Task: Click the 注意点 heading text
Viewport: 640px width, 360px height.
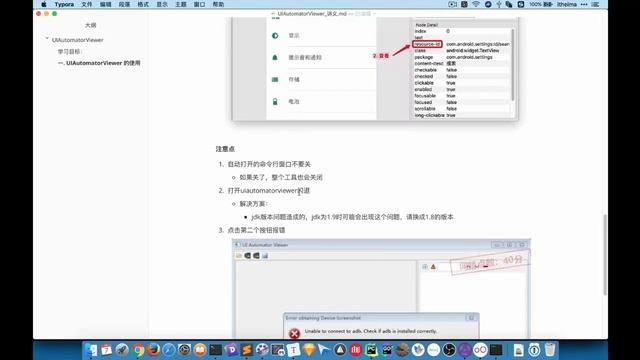Action: click(x=225, y=149)
